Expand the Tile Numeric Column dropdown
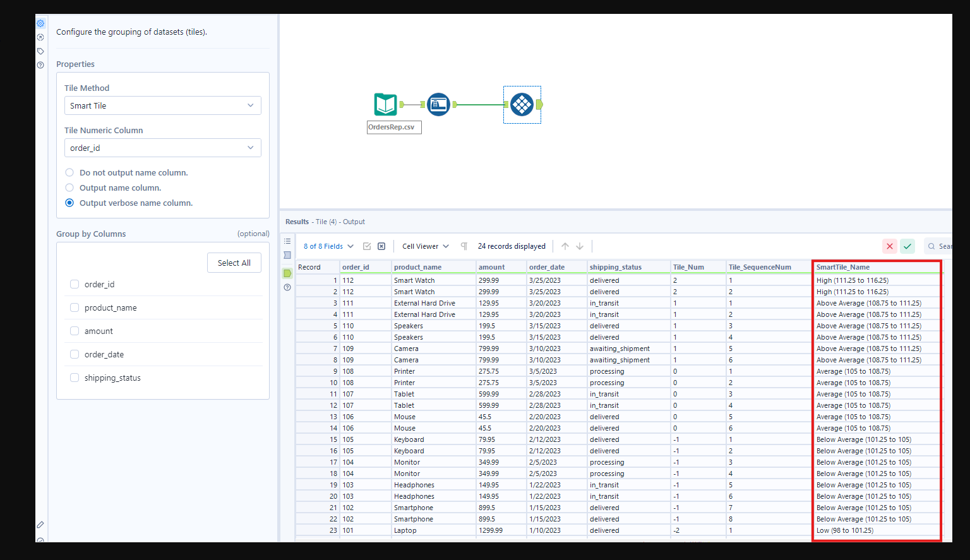 (x=162, y=148)
